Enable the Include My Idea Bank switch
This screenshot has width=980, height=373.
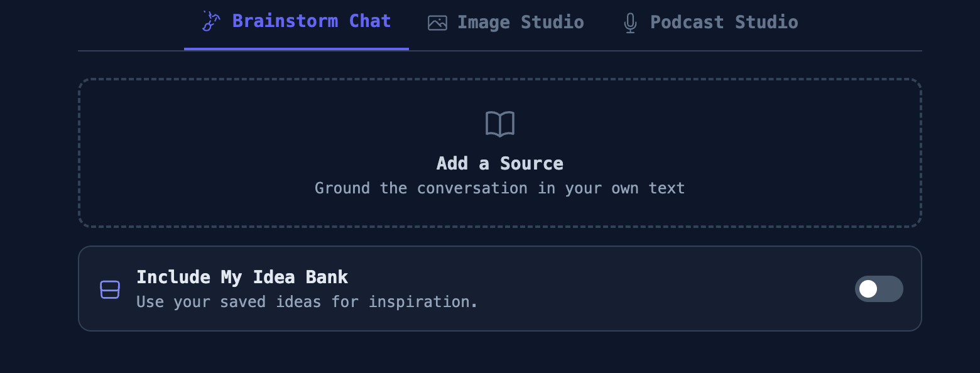coord(878,289)
